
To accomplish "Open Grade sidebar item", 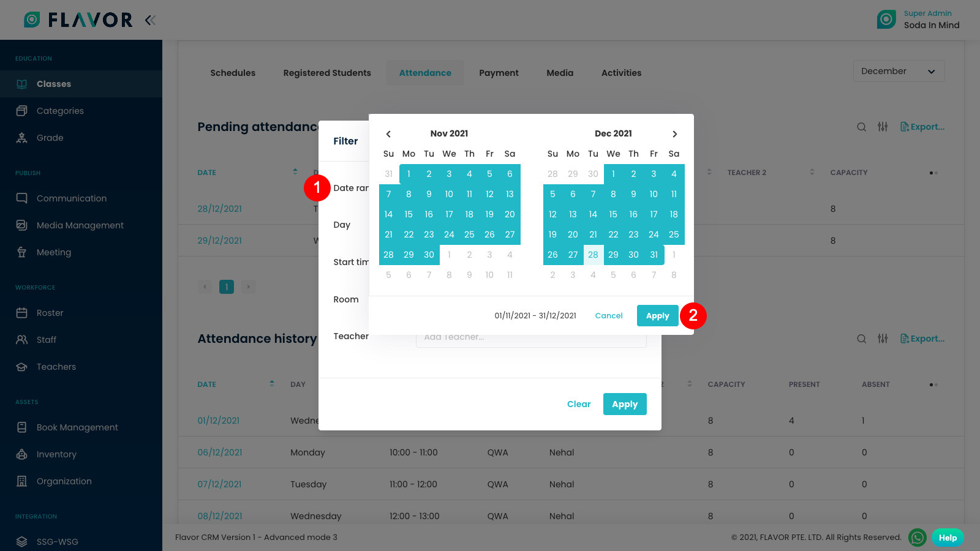I will [81, 138].
